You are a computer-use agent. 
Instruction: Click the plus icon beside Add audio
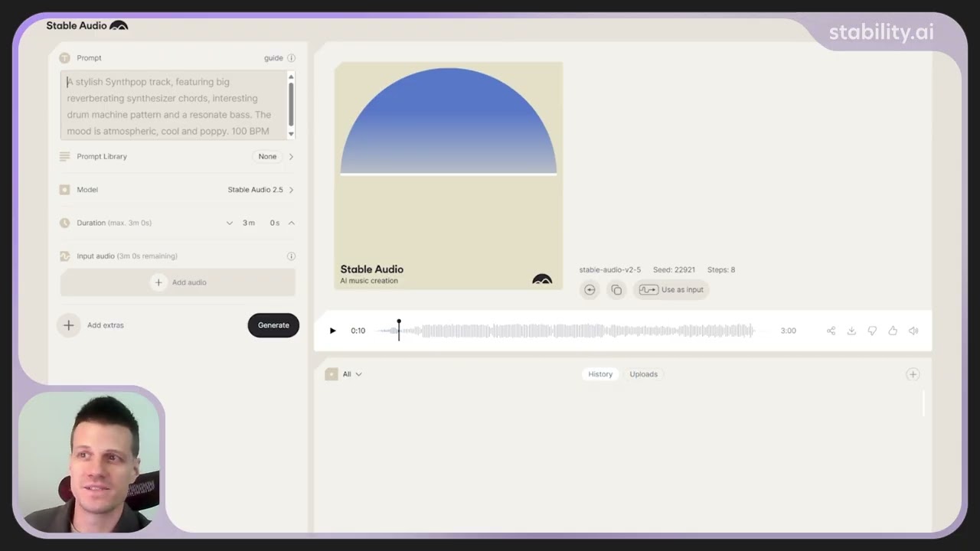pyautogui.click(x=158, y=282)
